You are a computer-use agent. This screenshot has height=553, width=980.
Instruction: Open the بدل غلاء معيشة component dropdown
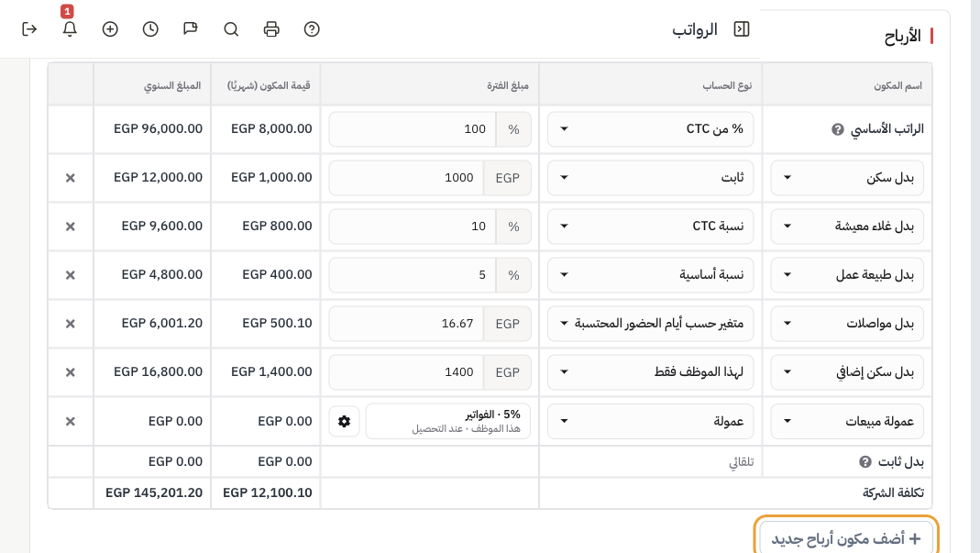pos(847,226)
